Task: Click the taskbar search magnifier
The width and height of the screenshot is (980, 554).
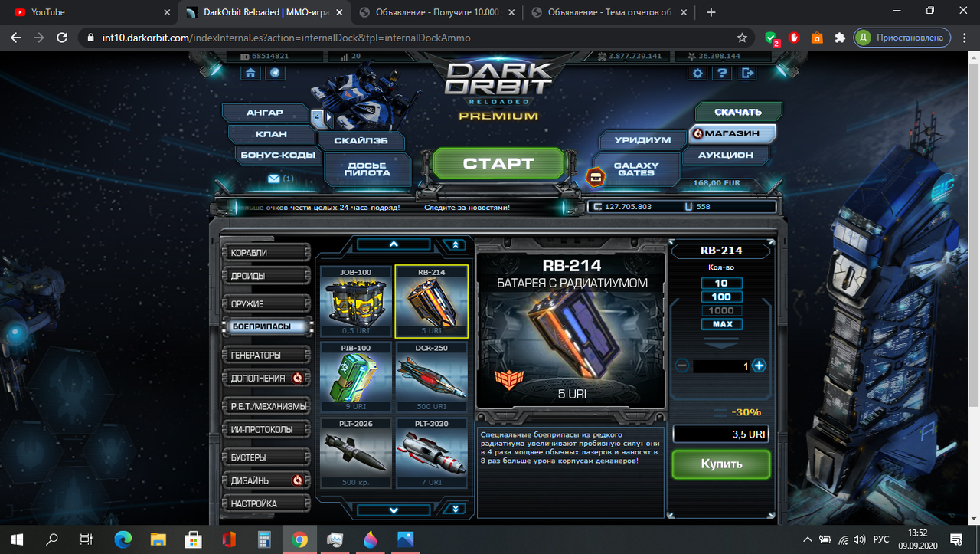Action: click(x=52, y=539)
